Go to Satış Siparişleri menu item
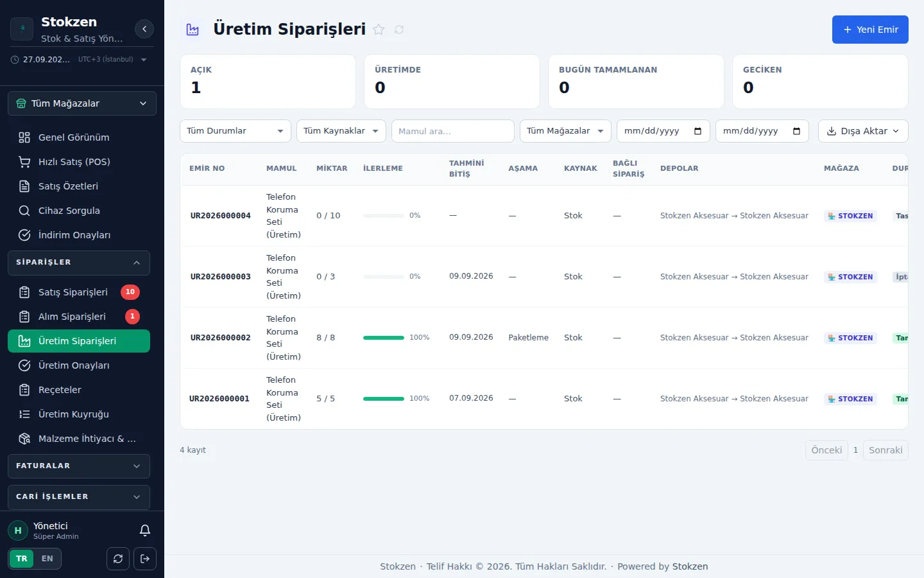This screenshot has height=578, width=924. pyautogui.click(x=79, y=292)
